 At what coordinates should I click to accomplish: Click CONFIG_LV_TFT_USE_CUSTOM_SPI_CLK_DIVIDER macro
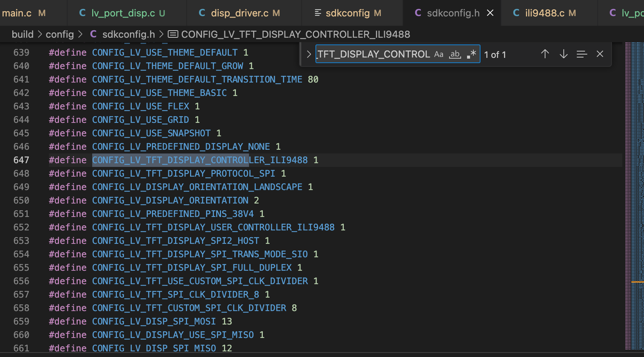tap(200, 281)
